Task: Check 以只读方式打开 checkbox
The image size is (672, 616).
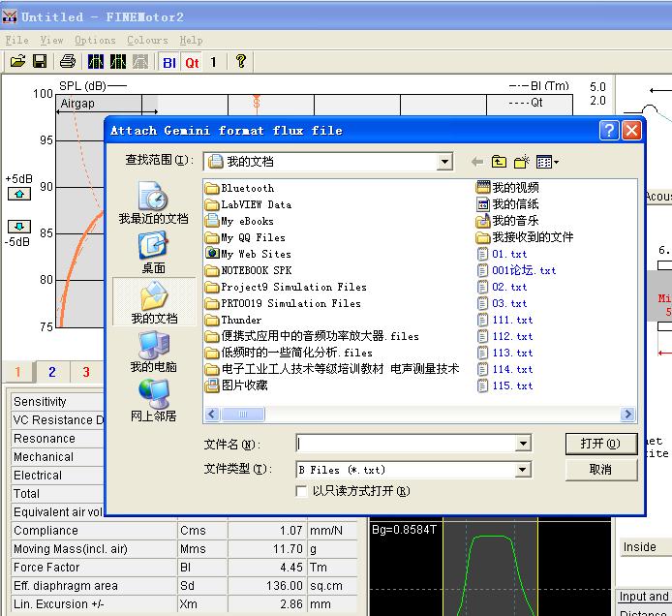Action: tap(301, 491)
